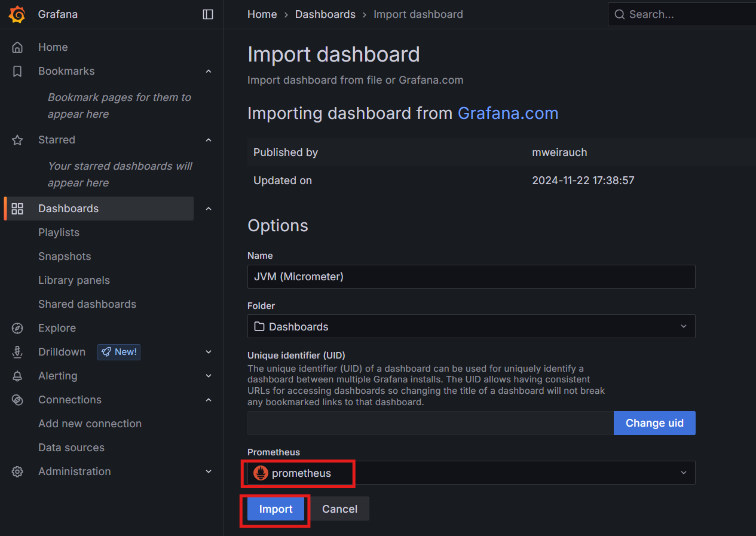Open the Folder dropdown
Screen dimensions: 756x536
tap(471, 326)
